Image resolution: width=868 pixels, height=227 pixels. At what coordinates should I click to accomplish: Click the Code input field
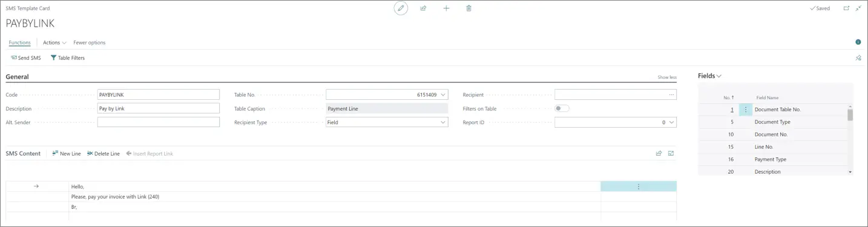click(x=158, y=94)
